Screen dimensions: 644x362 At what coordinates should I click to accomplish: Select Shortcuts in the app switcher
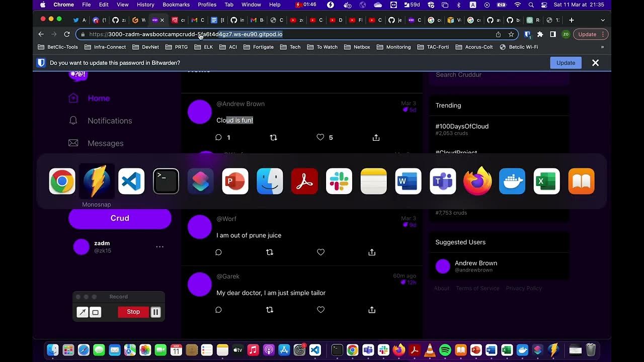[x=201, y=181]
